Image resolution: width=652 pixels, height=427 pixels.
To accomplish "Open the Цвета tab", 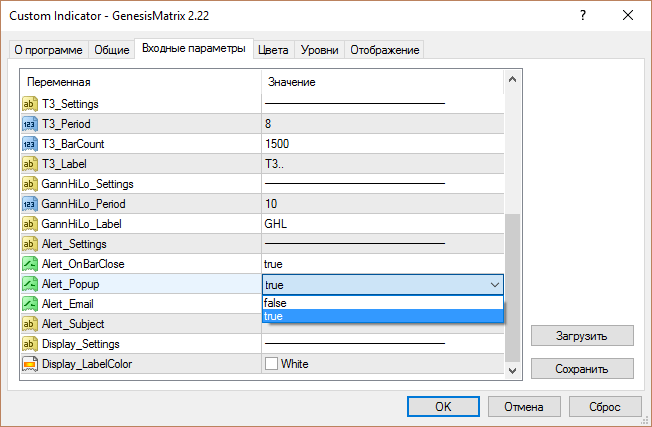I will [x=273, y=50].
